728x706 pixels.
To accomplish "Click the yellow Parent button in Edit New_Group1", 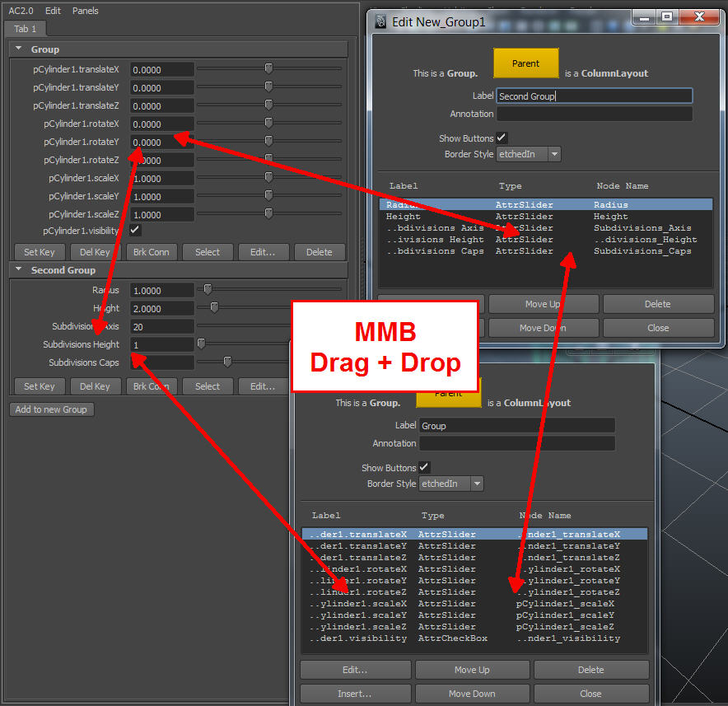I will coord(525,63).
